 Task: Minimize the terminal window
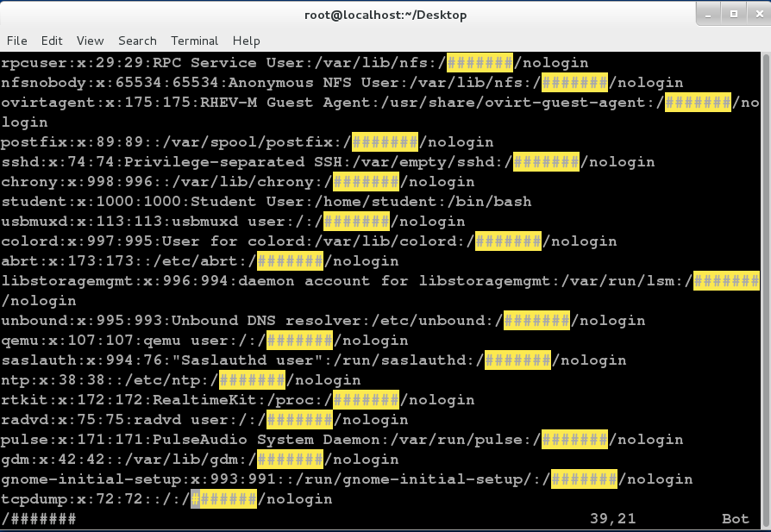(x=708, y=15)
